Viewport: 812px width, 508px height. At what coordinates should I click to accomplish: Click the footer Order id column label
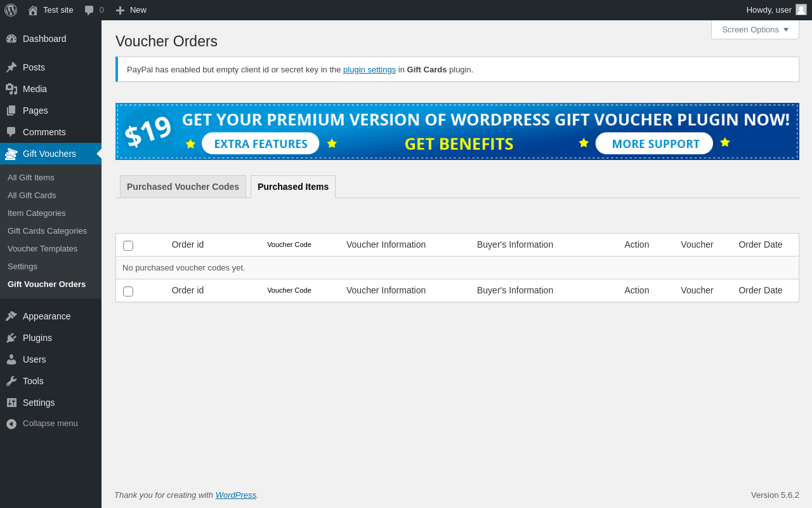click(x=188, y=290)
